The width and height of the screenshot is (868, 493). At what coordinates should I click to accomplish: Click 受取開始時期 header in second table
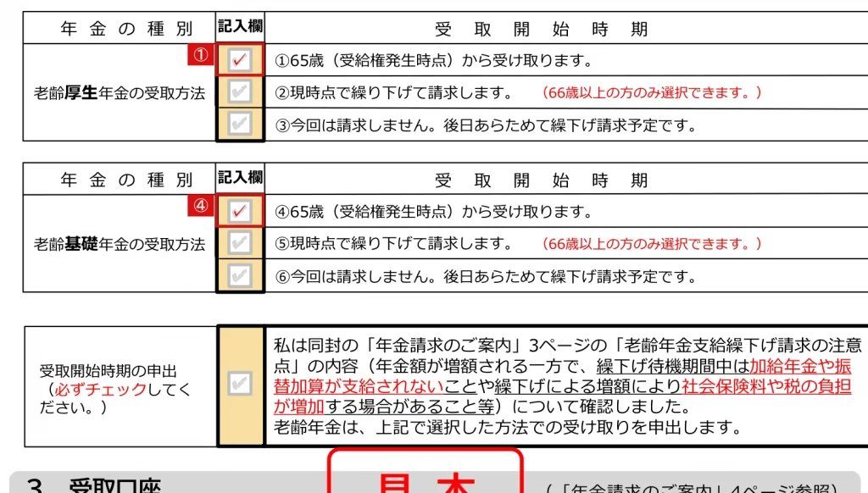click(542, 180)
